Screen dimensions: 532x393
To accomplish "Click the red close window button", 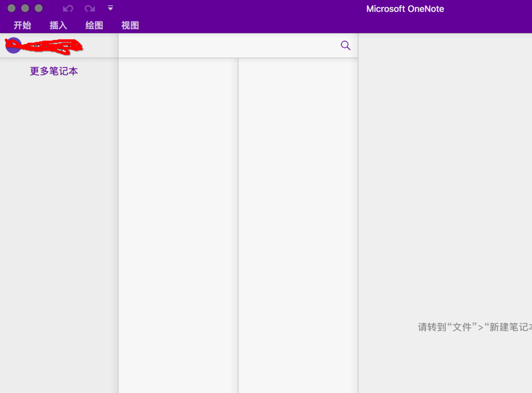I will [x=12, y=8].
